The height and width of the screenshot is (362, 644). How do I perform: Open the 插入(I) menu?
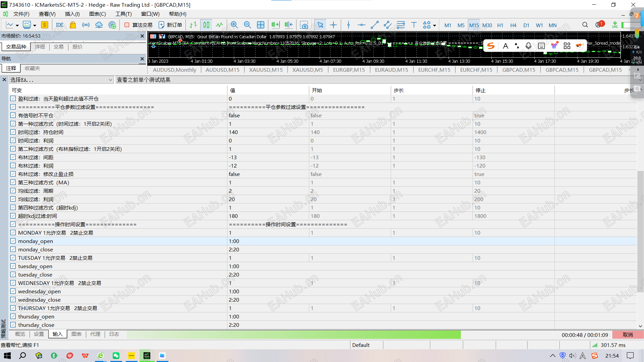point(72,14)
